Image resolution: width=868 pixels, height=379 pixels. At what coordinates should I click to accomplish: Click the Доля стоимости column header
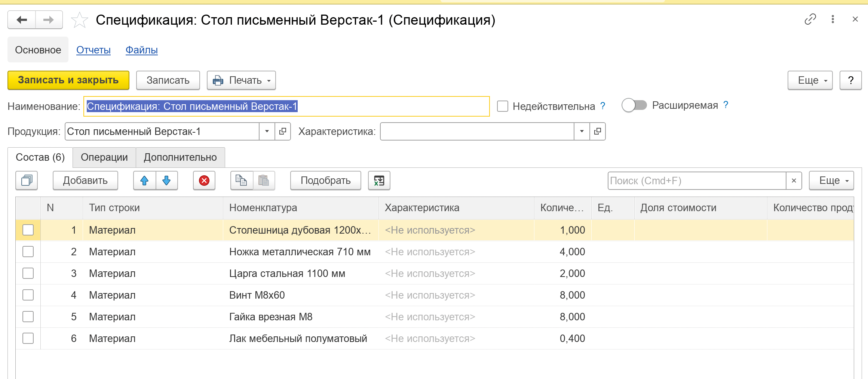coord(700,208)
